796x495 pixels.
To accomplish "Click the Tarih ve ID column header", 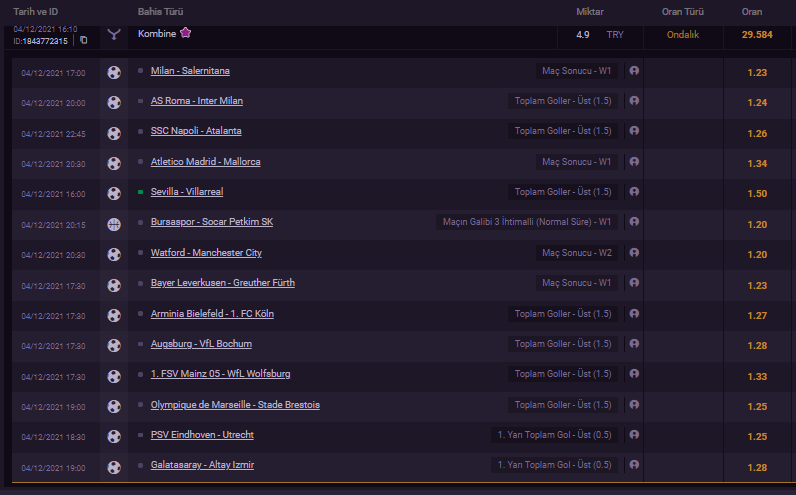I will click(36, 11).
